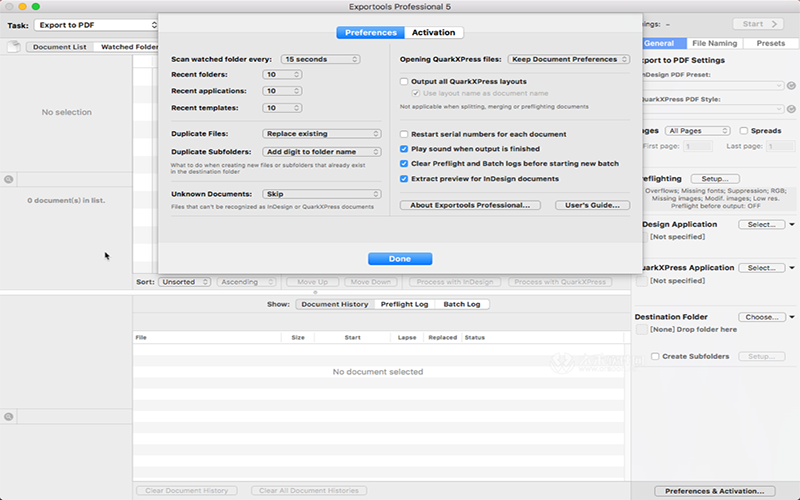Open the Task dropdown showing Export to PDF

[x=97, y=25]
